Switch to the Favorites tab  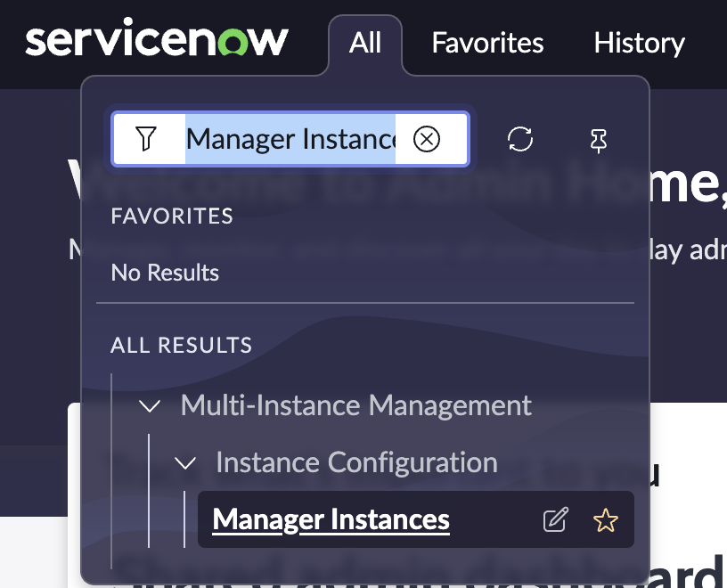[487, 43]
